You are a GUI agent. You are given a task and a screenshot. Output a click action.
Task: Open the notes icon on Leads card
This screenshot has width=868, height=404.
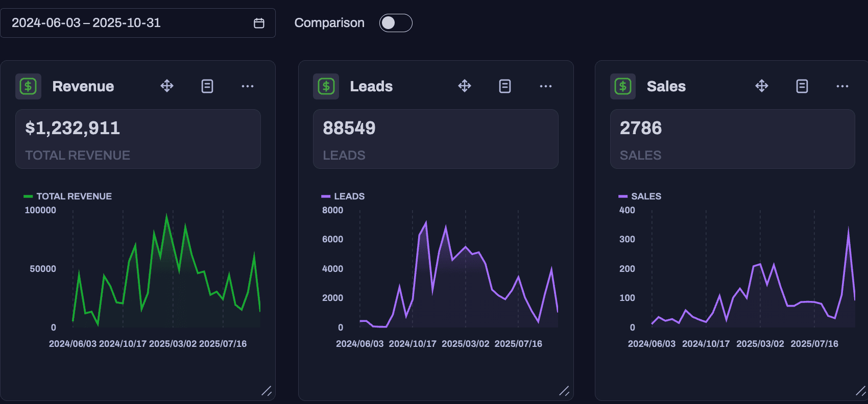[x=505, y=86]
